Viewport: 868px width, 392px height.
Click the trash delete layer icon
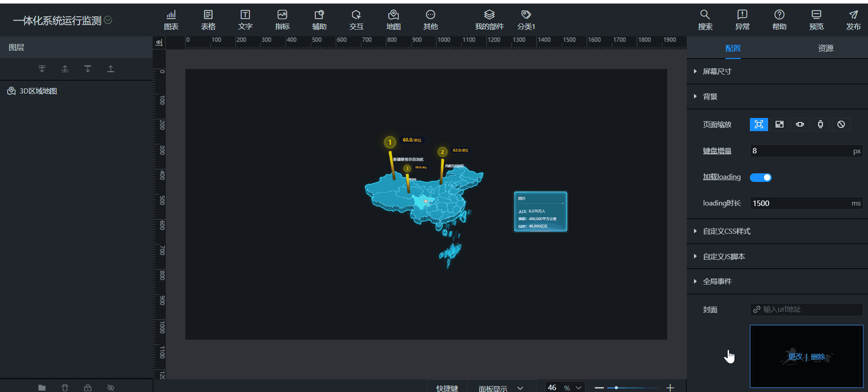pos(65,387)
